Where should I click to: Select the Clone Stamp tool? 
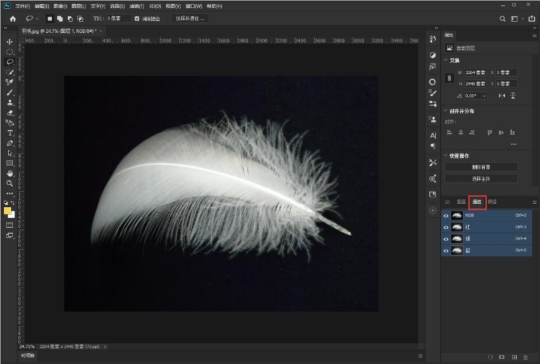(x=10, y=103)
